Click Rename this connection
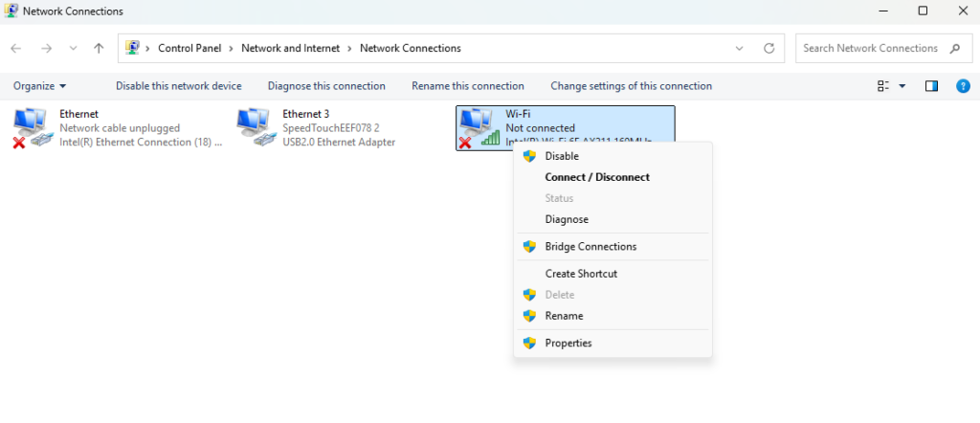 [x=467, y=86]
